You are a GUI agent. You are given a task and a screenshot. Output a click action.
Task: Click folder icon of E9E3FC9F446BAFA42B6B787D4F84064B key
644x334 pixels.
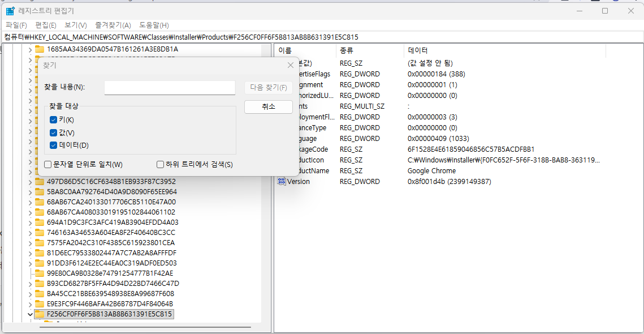40,304
